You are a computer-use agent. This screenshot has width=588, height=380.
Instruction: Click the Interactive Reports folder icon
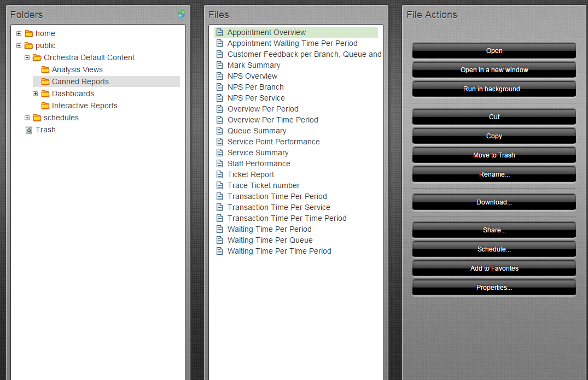pyautogui.click(x=45, y=106)
